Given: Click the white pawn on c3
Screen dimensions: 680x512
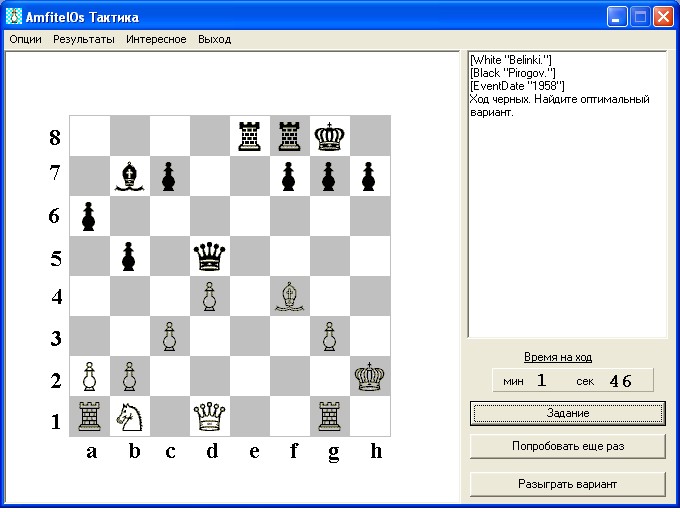Looking at the screenshot, I should click(169, 336).
